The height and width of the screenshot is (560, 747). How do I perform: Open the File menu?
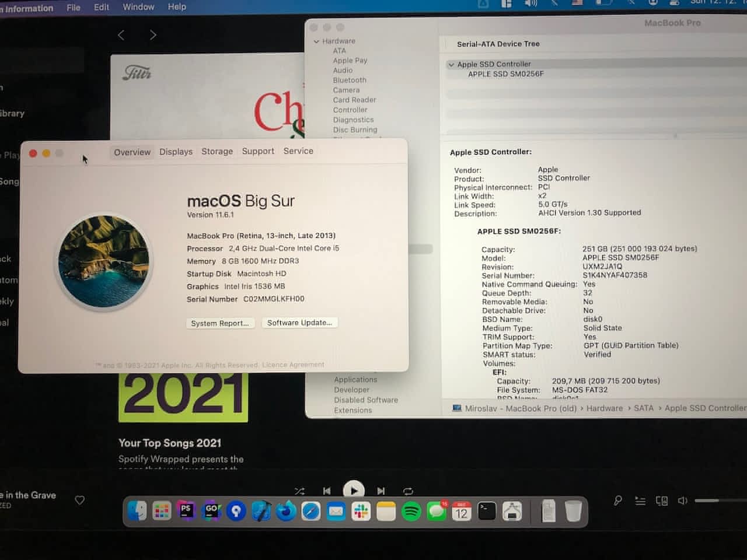coord(74,7)
